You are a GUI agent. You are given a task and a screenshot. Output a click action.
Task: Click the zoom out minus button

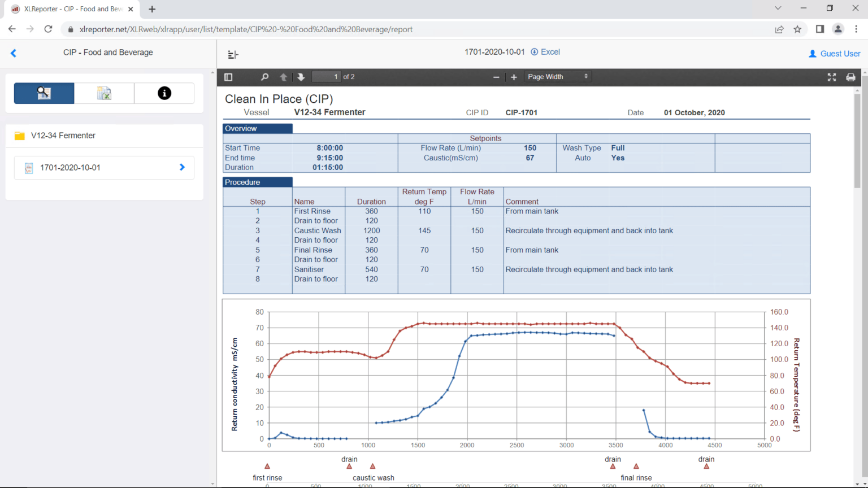[496, 77]
